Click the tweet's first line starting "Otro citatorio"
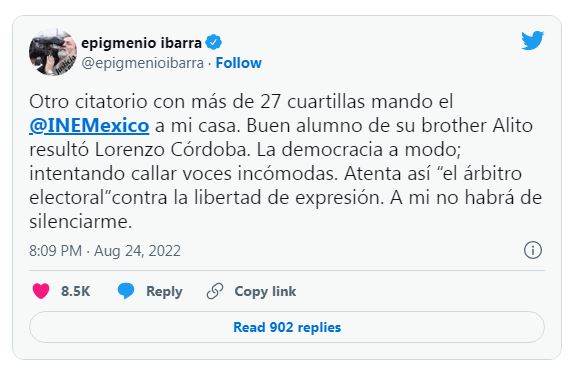This screenshot has width=572, height=366. pyautogui.click(x=241, y=101)
